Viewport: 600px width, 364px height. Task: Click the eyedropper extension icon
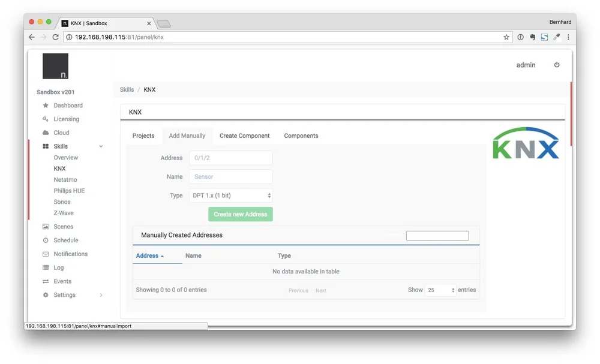click(x=556, y=37)
